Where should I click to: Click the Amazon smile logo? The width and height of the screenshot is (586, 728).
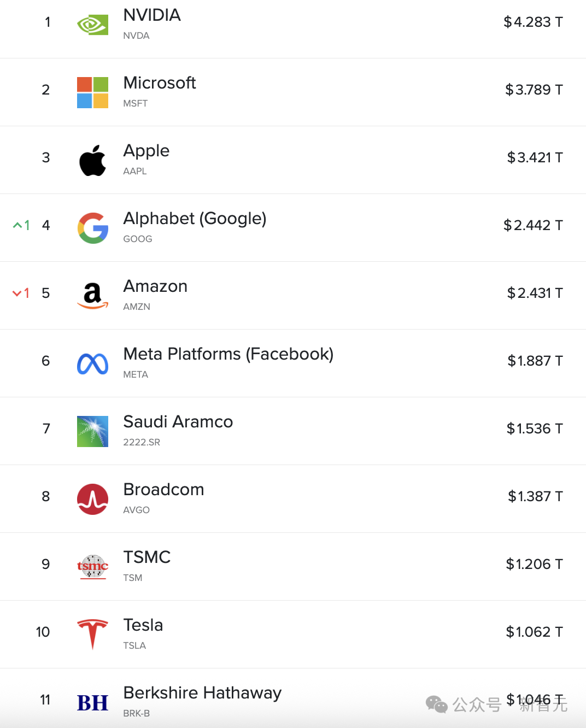click(x=92, y=296)
